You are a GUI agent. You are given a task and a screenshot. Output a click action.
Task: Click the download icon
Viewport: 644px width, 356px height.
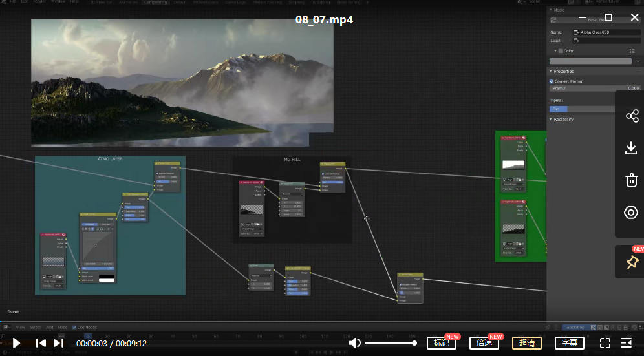click(632, 148)
